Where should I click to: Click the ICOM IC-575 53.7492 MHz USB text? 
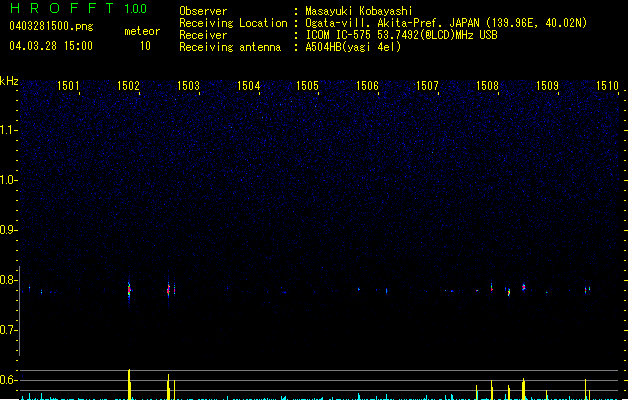coord(402,35)
